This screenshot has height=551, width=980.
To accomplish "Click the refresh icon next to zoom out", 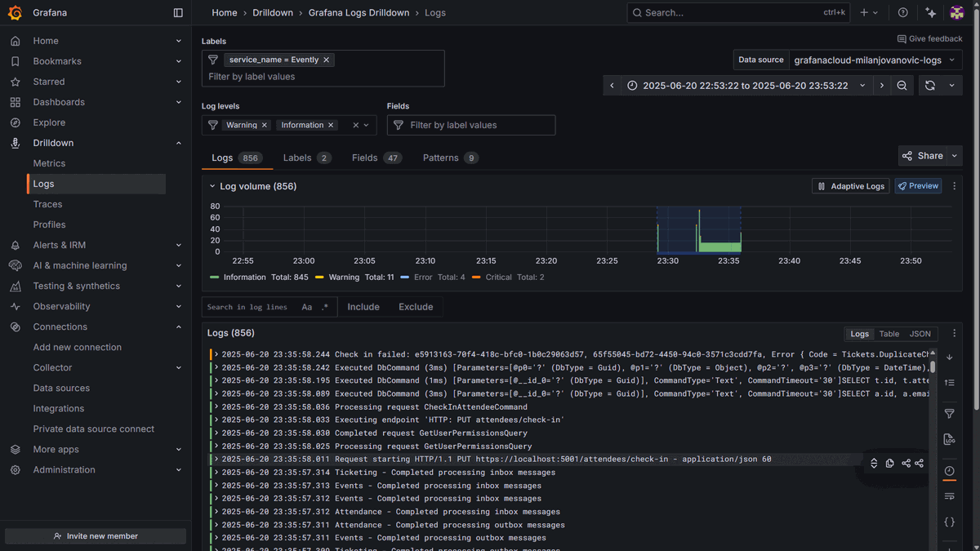I will pyautogui.click(x=929, y=86).
